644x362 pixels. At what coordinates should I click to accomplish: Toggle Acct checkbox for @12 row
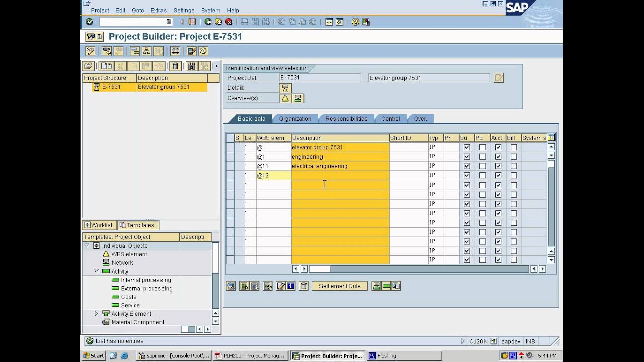(x=498, y=175)
